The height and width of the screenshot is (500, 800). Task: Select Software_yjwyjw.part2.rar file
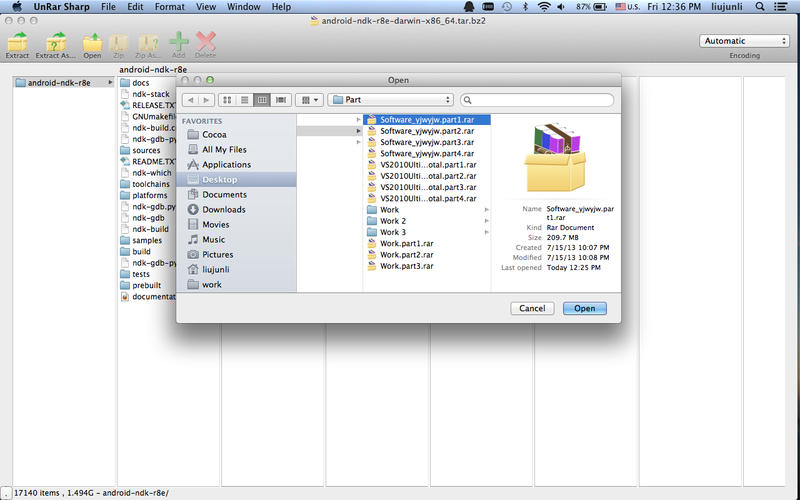coord(427,131)
